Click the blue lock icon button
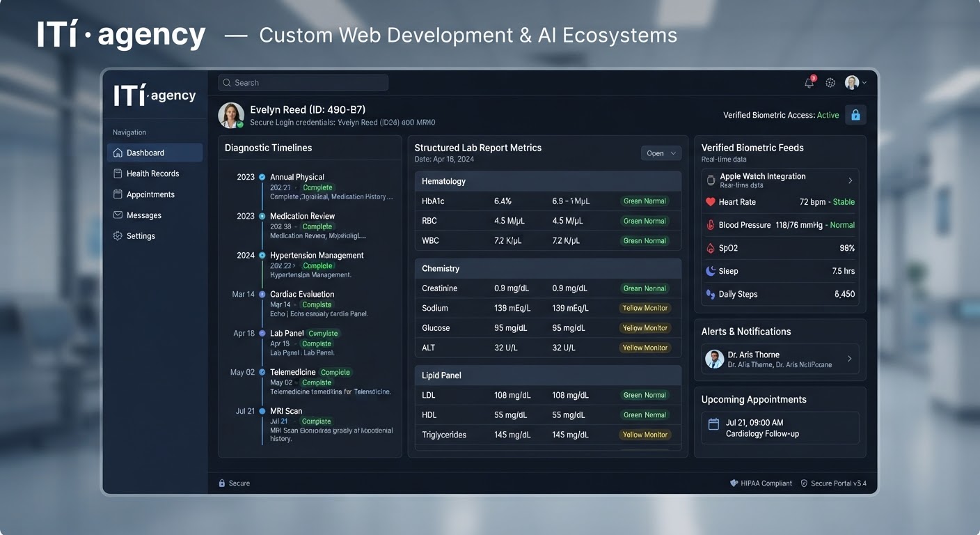This screenshot has height=535, width=980. pos(855,115)
